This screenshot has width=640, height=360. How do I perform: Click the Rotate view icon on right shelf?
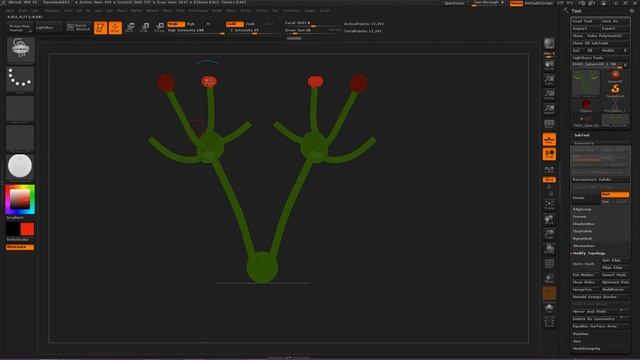(x=549, y=249)
